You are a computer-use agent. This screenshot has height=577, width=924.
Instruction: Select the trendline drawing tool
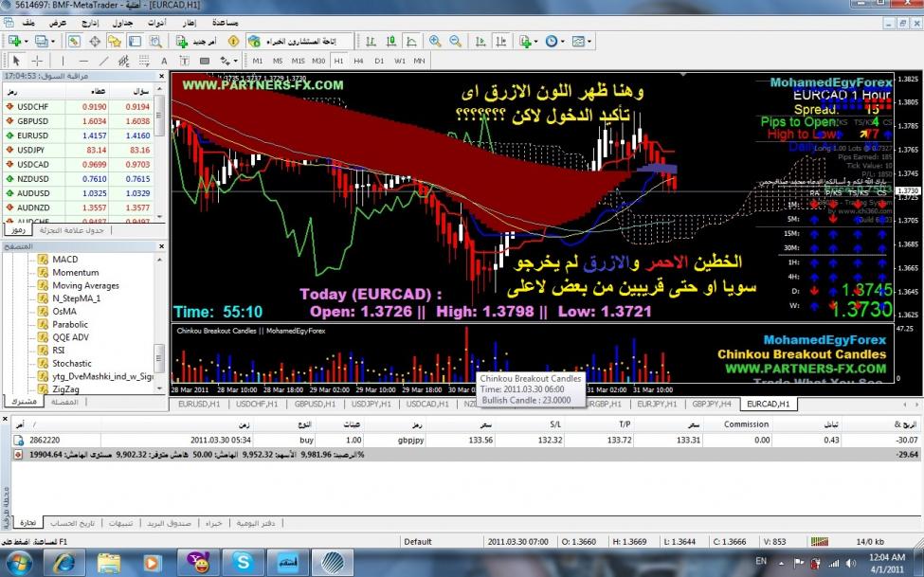coord(103,61)
